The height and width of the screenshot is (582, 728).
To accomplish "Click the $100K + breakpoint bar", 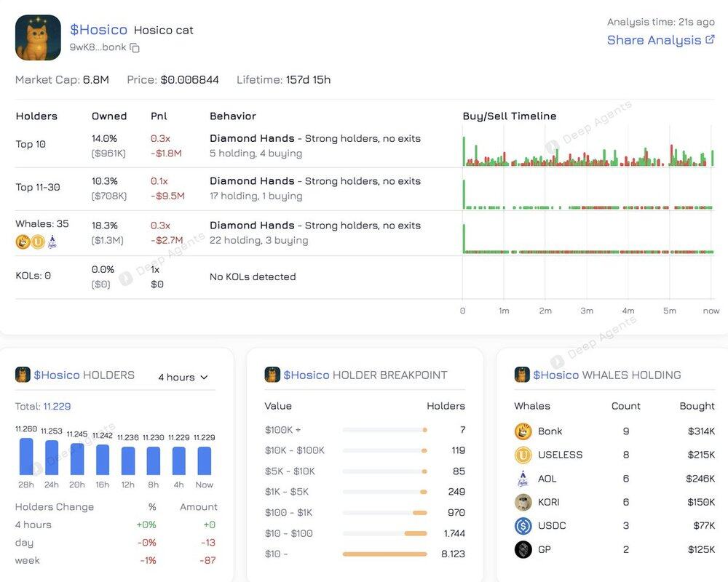I will point(384,430).
